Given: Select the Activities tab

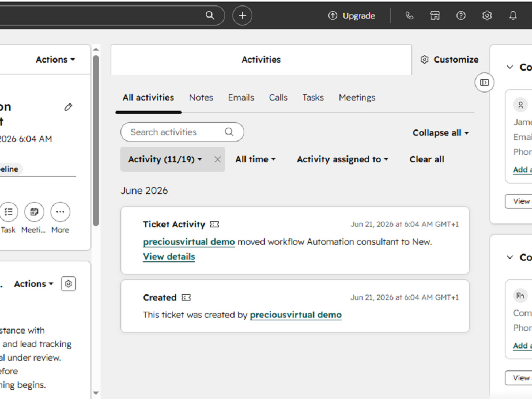Looking at the screenshot, I should point(261,60).
